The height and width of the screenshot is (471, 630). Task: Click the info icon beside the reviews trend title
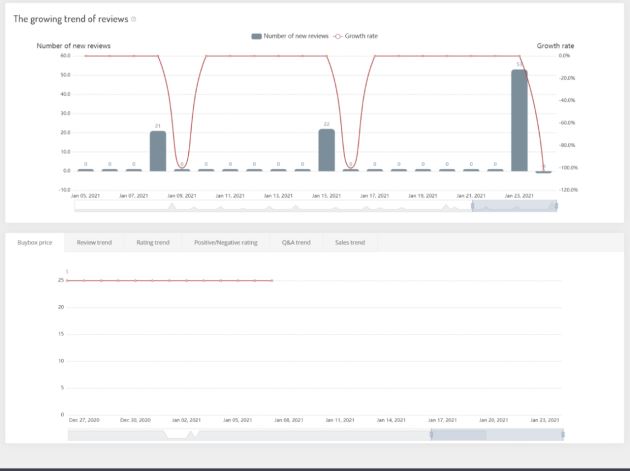point(134,19)
